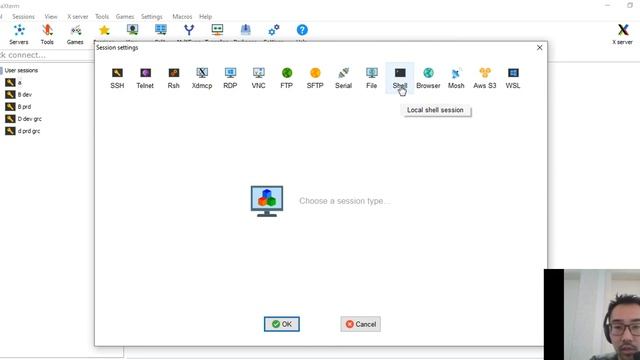Pick the SFTP session type

click(x=315, y=78)
